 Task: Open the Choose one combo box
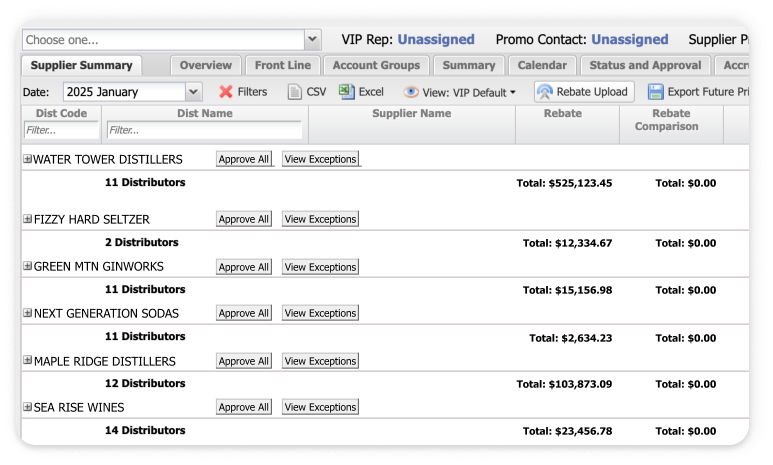312,40
